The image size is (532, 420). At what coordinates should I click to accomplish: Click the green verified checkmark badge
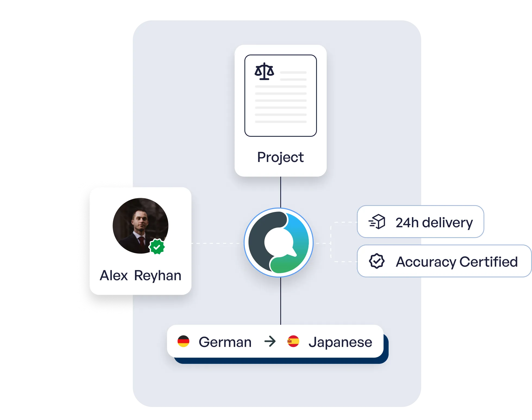pos(157,247)
